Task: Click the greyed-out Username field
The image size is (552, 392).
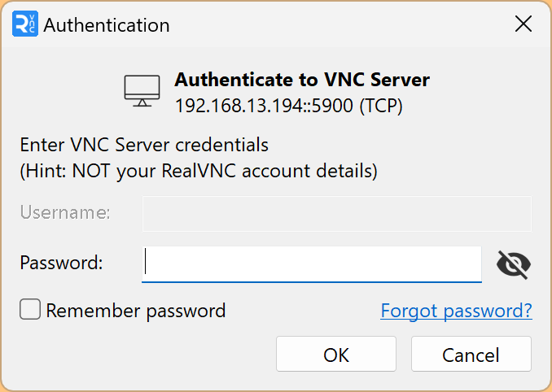Action: [x=337, y=213]
